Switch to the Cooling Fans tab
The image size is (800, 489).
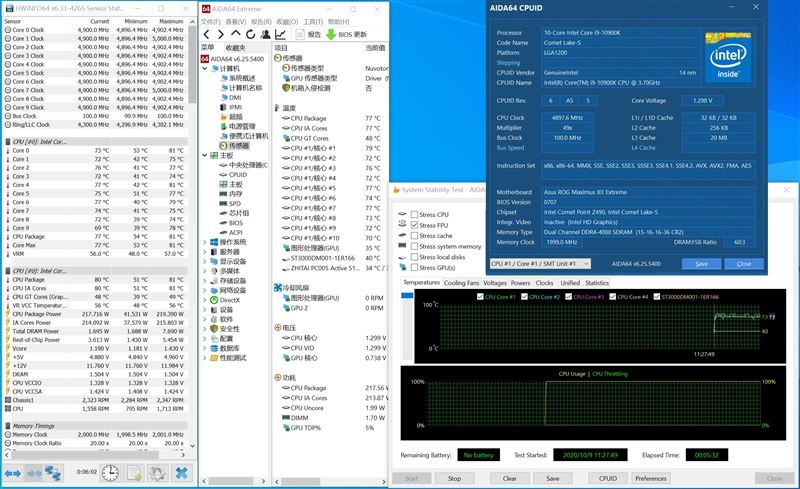pos(461,283)
